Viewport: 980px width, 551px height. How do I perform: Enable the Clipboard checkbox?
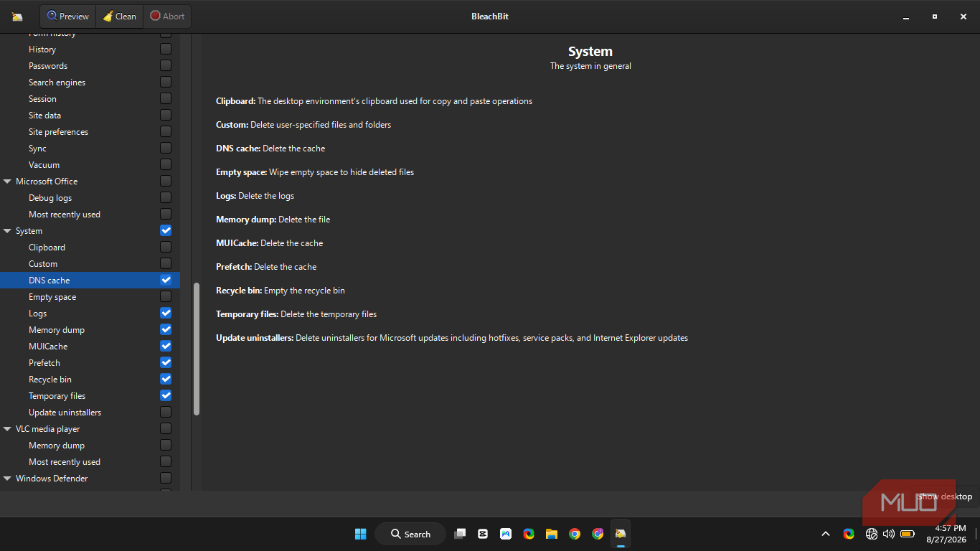tap(166, 247)
